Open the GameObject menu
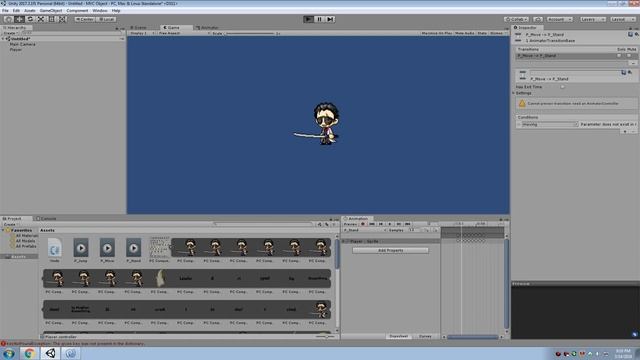640x360 pixels. 51,11
